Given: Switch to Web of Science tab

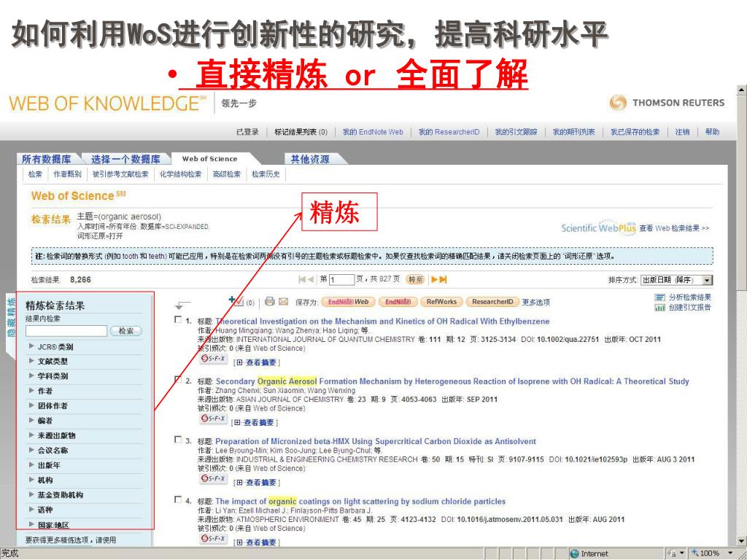Looking at the screenshot, I should [209, 159].
